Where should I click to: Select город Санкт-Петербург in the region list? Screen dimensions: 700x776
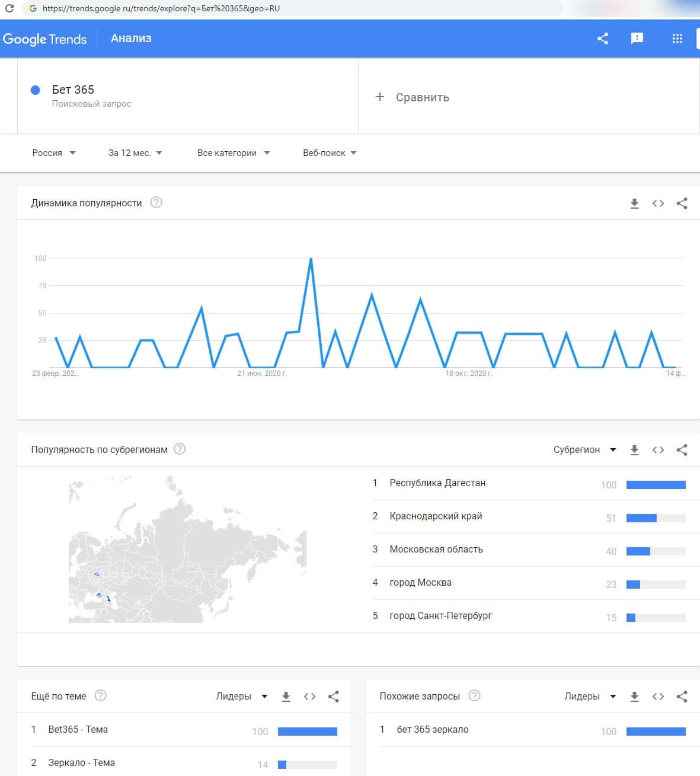point(440,616)
